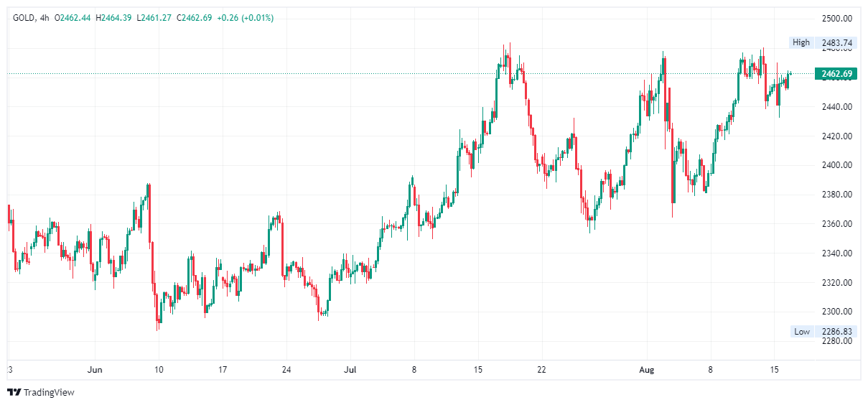868x405 pixels.
Task: Click the 2286.83 low price tag
Action: [836, 331]
